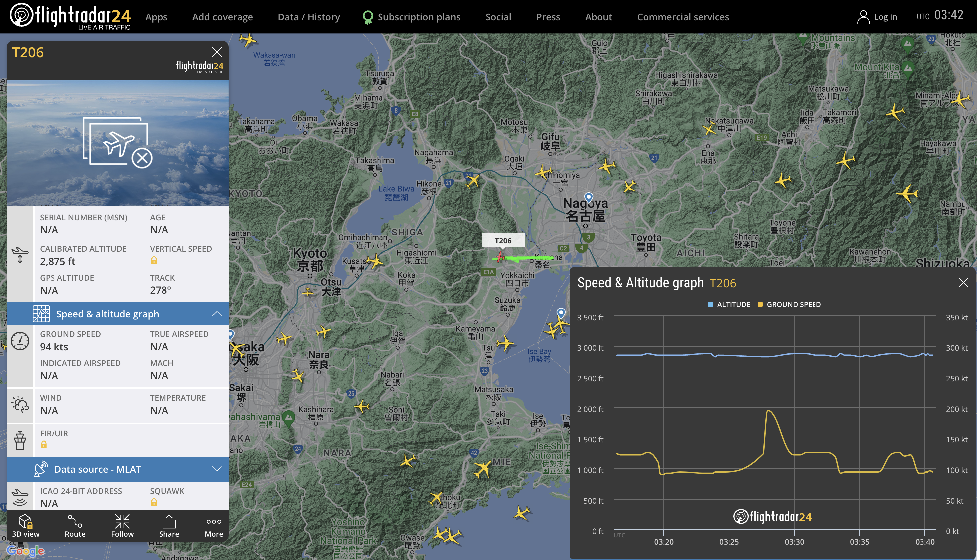Open the Social menu
The width and height of the screenshot is (977, 560).
click(498, 17)
